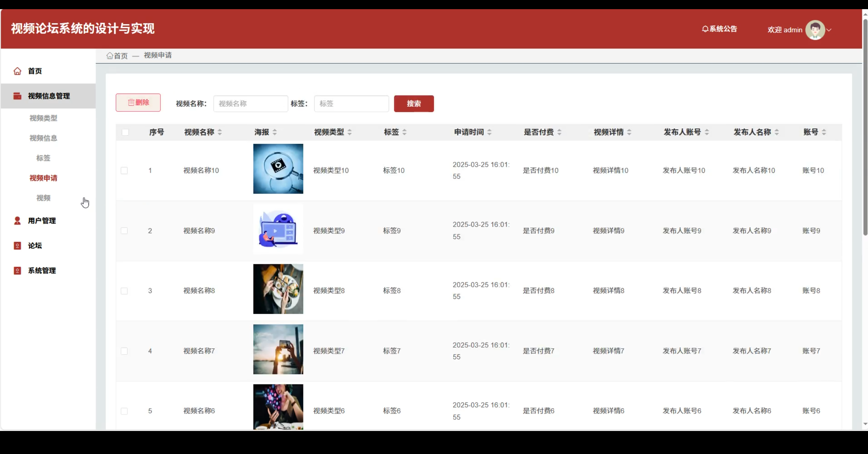This screenshot has width=868, height=454.
Task: Toggle the select-all header checkbox
Action: tap(125, 132)
